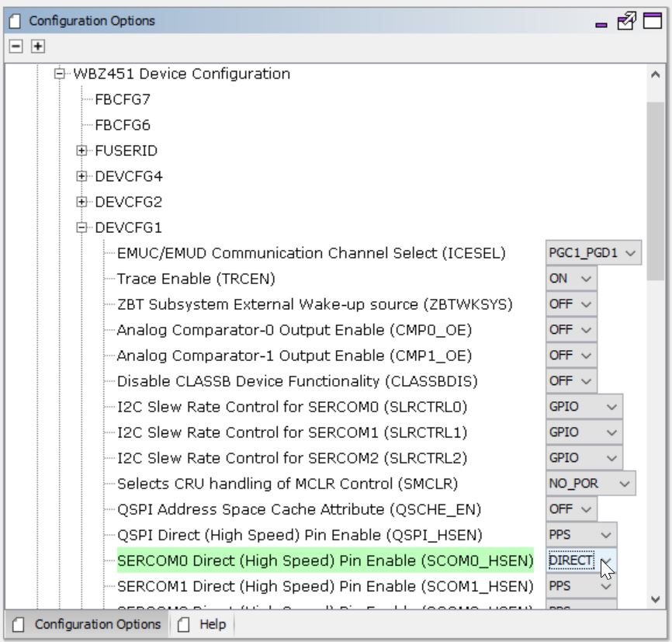Switch to the Help tab
The height and width of the screenshot is (642, 672).
[x=203, y=624]
